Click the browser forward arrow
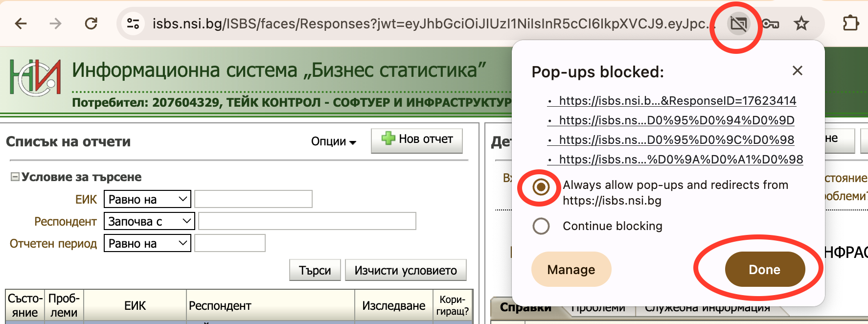This screenshot has width=868, height=324. coord(56,23)
